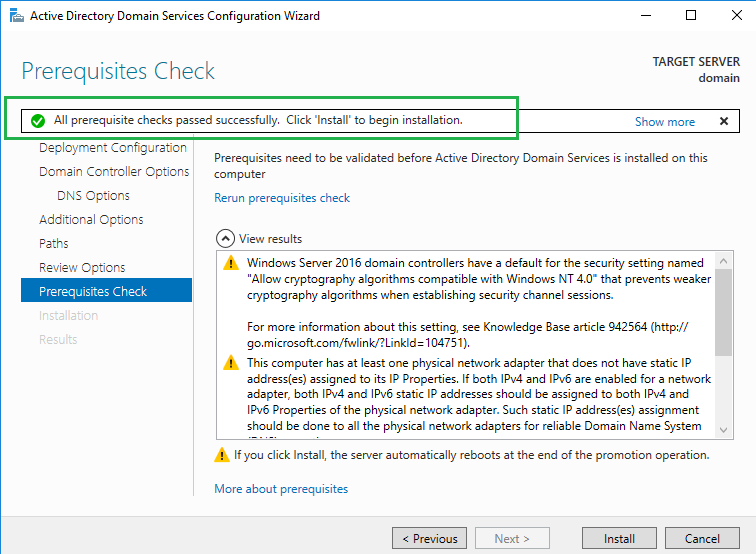The image size is (756, 554).
Task: Dismiss the notification banner with X
Action: coord(724,121)
